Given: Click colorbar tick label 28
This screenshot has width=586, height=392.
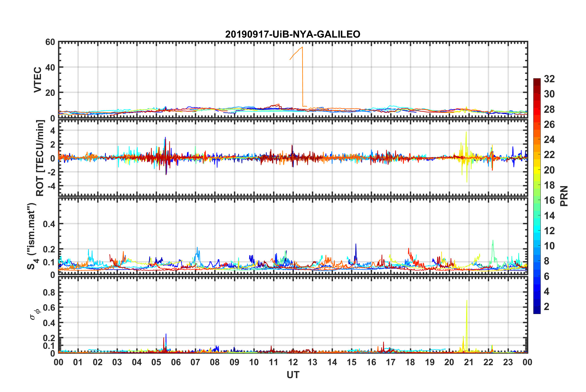Looking at the screenshot, I should (x=549, y=109).
